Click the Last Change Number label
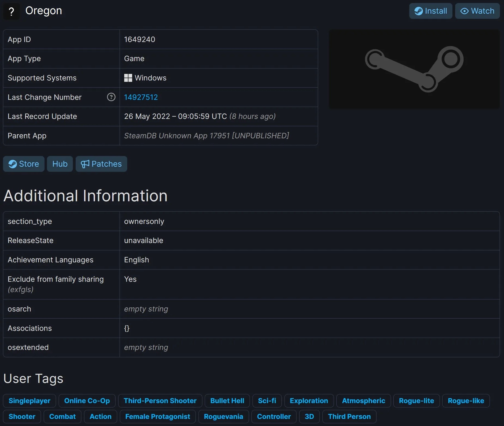Viewport: 504px width, 426px height. (45, 97)
